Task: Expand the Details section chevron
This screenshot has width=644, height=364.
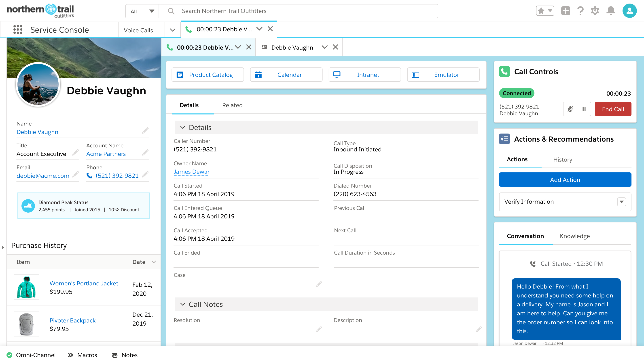Action: tap(183, 127)
